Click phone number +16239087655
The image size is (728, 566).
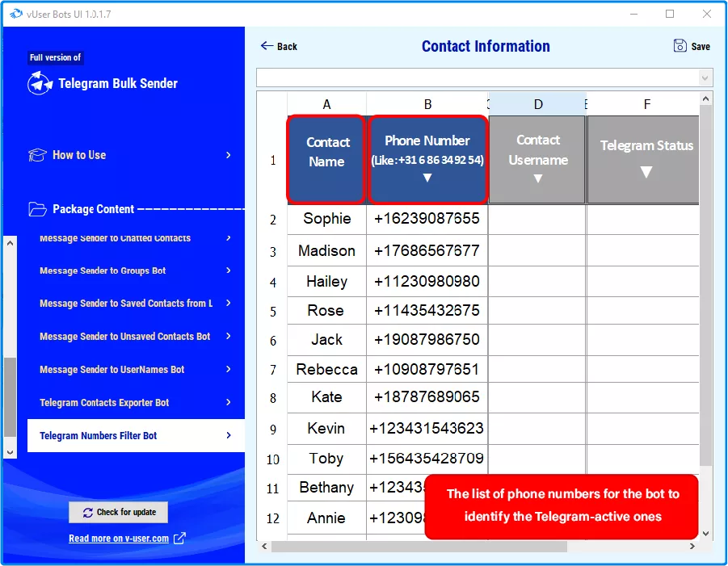pos(427,219)
